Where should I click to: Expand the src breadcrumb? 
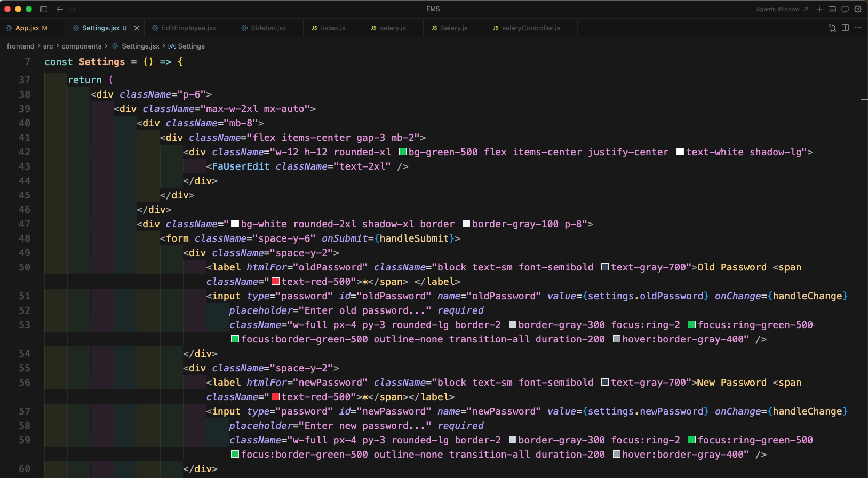click(x=48, y=46)
